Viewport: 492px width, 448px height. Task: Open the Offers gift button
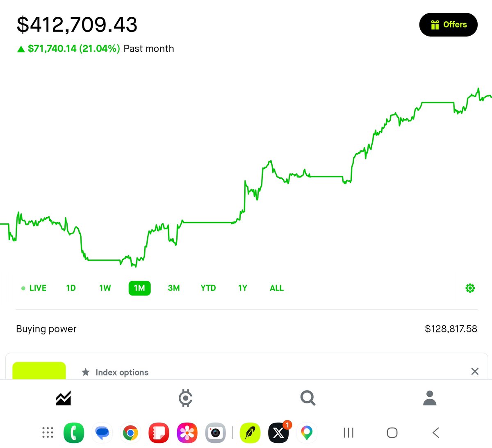(x=448, y=25)
